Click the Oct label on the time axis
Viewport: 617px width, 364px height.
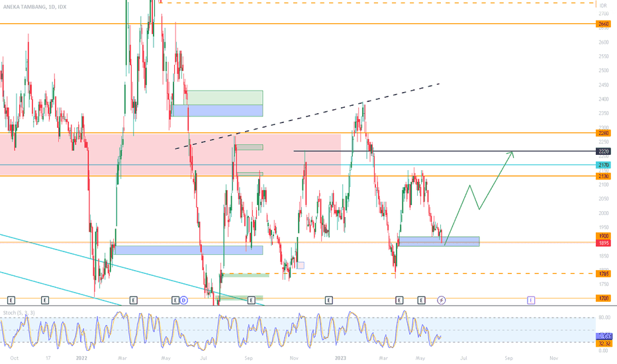(x=14, y=358)
